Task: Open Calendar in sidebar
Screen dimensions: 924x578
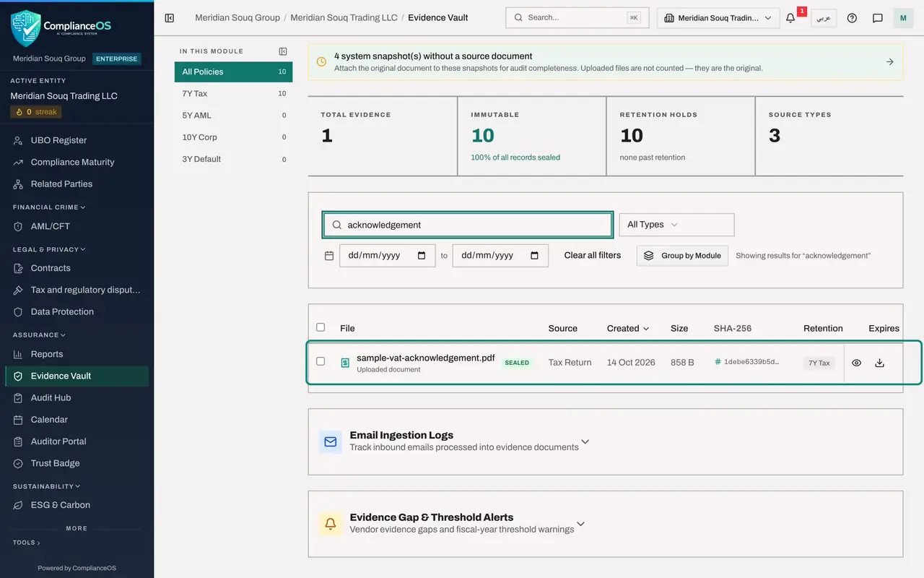Action: pyautogui.click(x=77, y=419)
